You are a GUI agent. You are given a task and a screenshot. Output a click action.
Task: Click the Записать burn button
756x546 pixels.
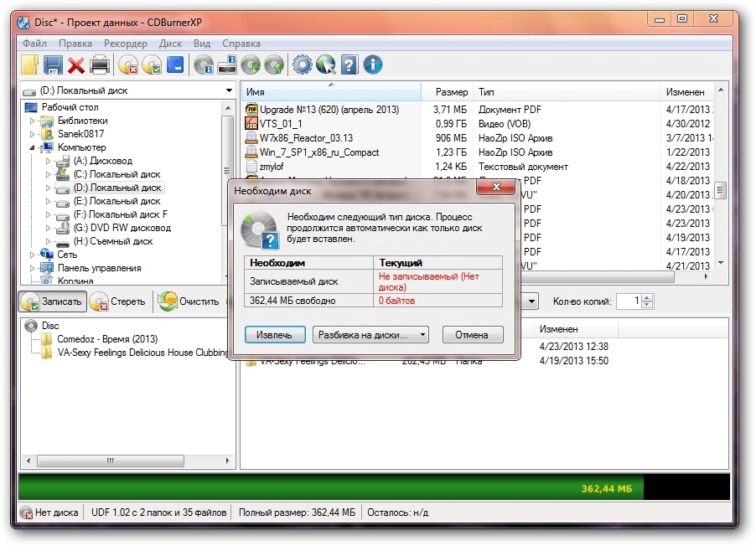(53, 301)
